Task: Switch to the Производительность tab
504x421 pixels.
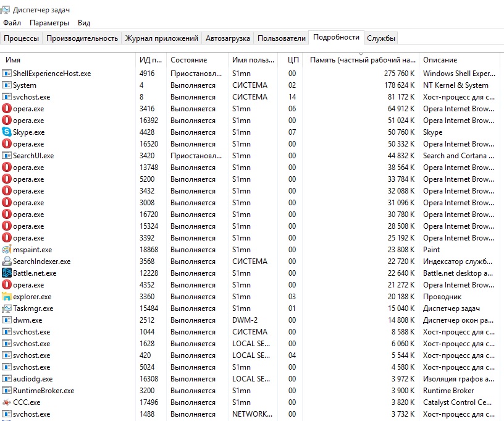Action: [82, 38]
